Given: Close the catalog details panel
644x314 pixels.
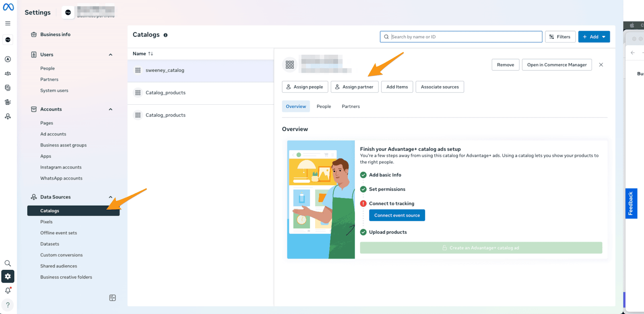Looking at the screenshot, I should [601, 65].
